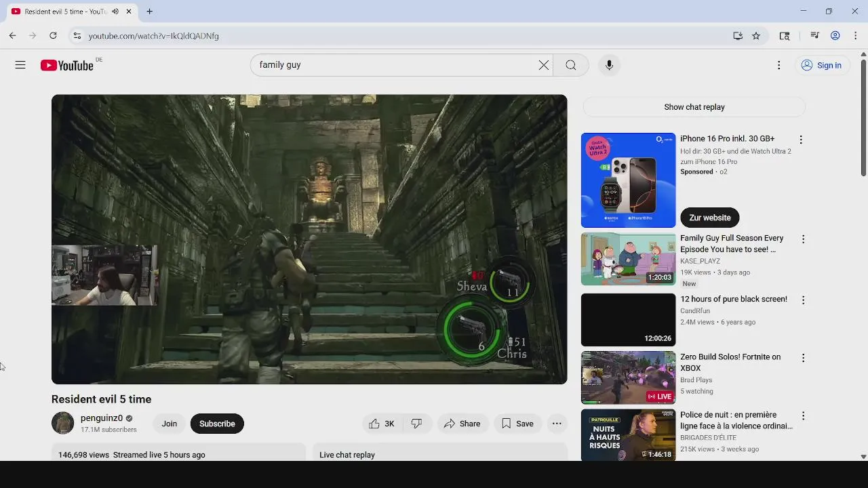
Task: Open more actions under the video
Action: (557, 424)
